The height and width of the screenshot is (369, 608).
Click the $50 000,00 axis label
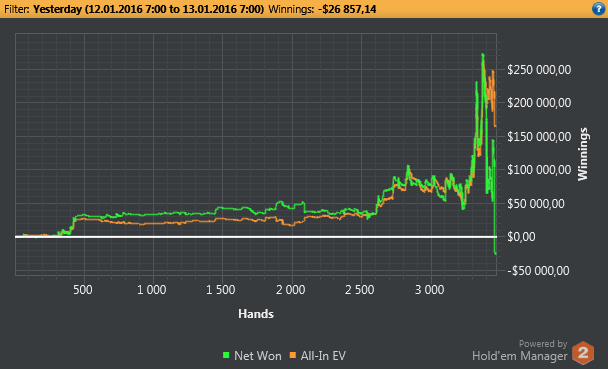536,203
